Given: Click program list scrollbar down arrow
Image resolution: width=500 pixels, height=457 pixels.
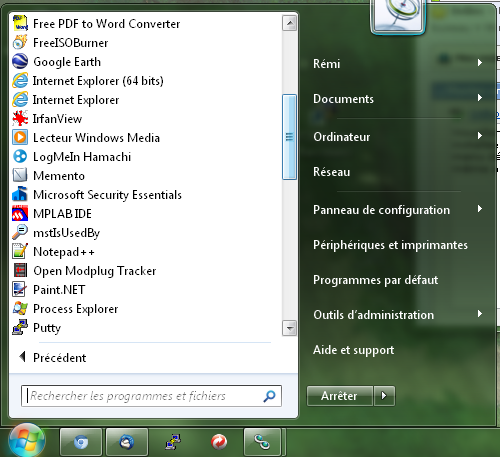Looking at the screenshot, I should (x=289, y=328).
